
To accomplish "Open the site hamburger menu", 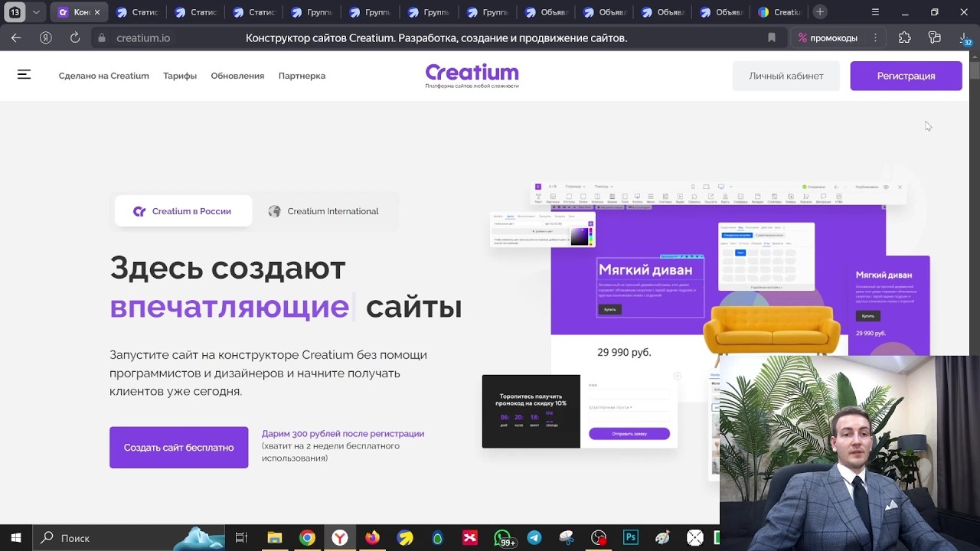I will coord(24,74).
